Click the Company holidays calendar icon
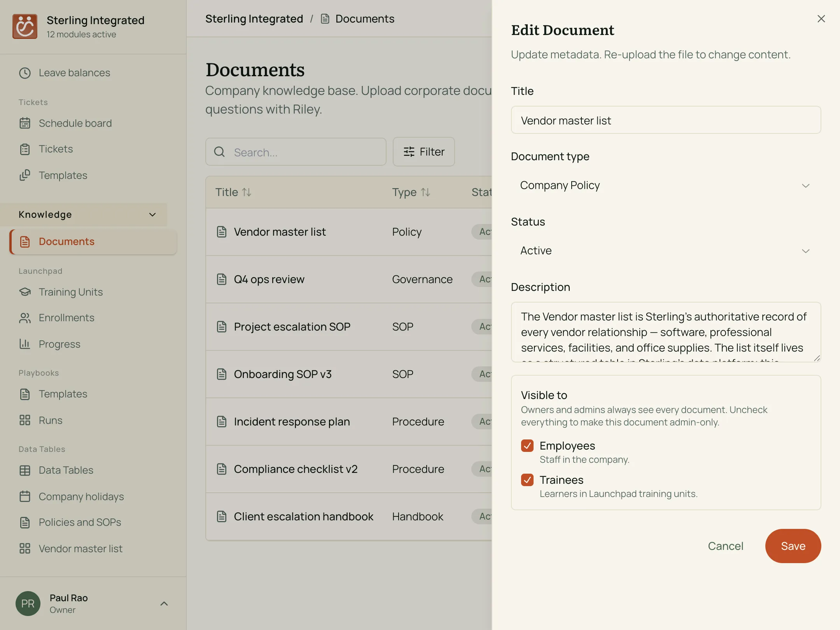840x630 pixels. (x=25, y=497)
